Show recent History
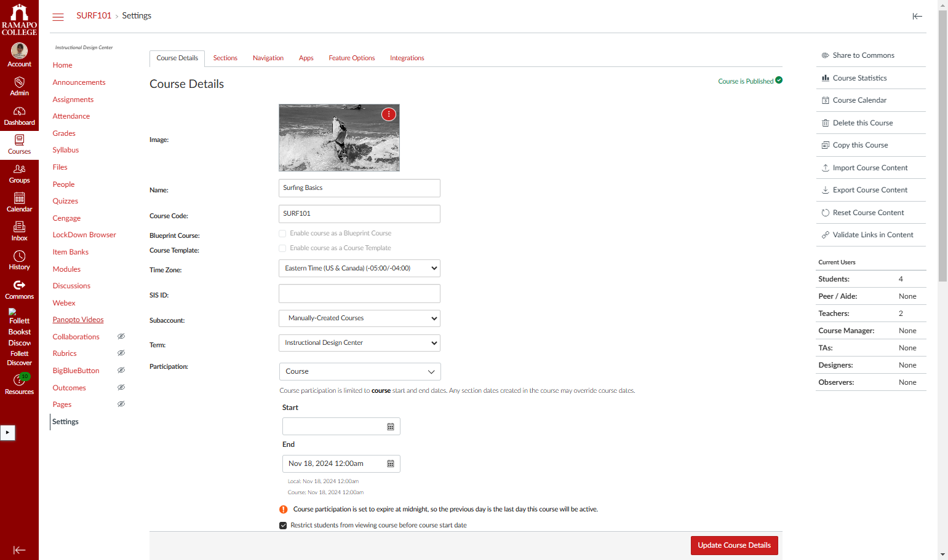948x560 pixels. (x=19, y=261)
